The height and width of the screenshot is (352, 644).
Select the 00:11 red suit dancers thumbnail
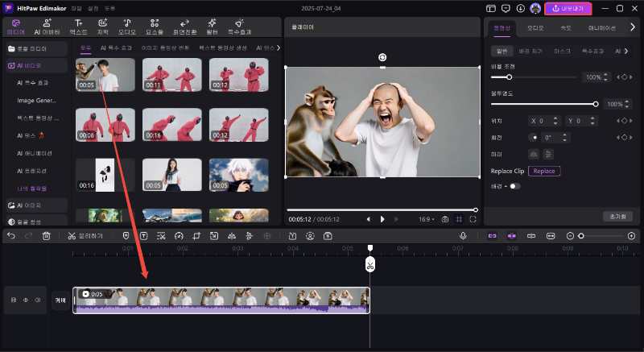pyautogui.click(x=172, y=75)
